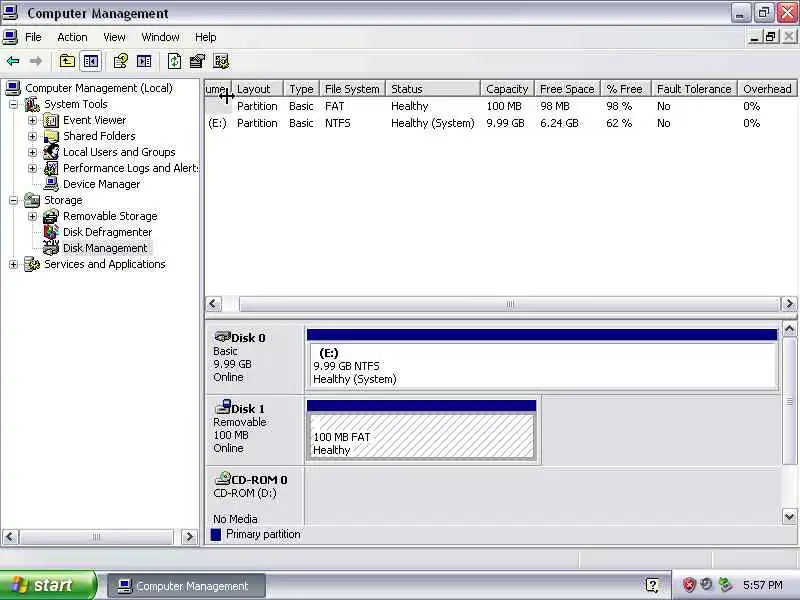Click the Disk 1 removable drive icon
The image size is (800, 600).
click(x=223, y=407)
